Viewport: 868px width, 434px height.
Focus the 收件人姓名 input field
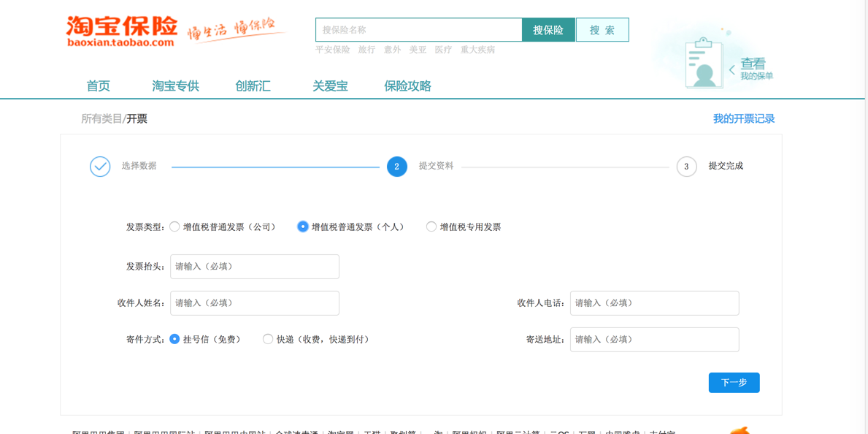point(255,303)
